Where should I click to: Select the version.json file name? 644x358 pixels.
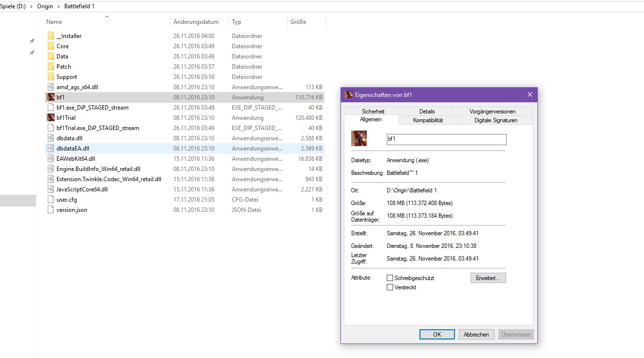[72, 210]
